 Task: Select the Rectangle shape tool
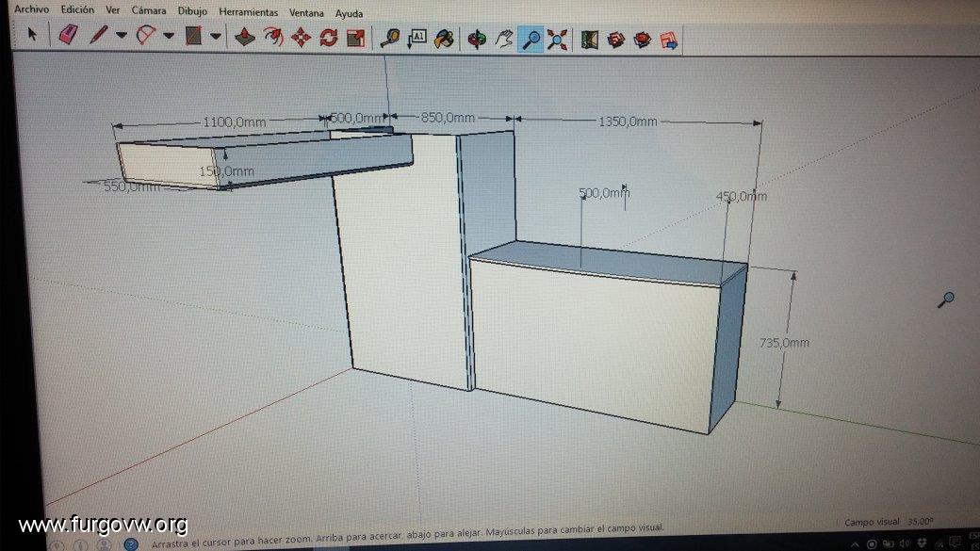point(193,36)
